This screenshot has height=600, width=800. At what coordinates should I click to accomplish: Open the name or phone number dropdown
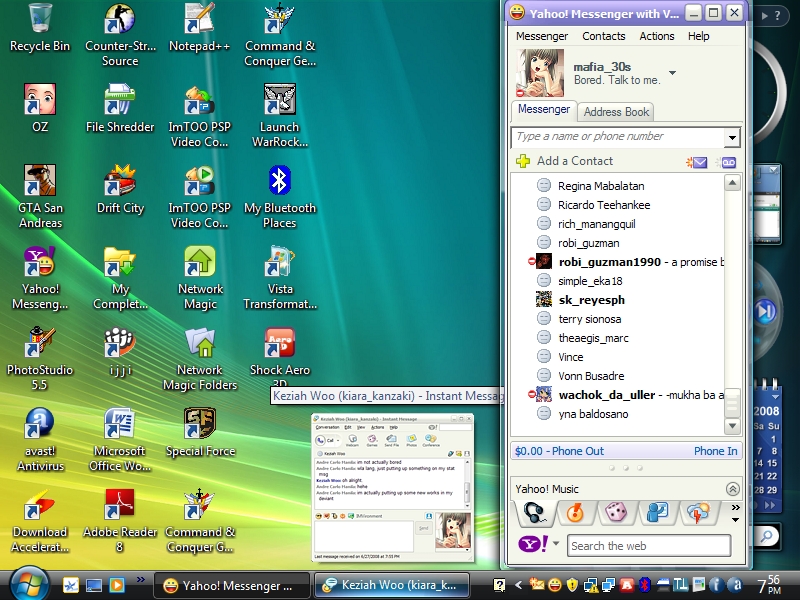tap(732, 137)
